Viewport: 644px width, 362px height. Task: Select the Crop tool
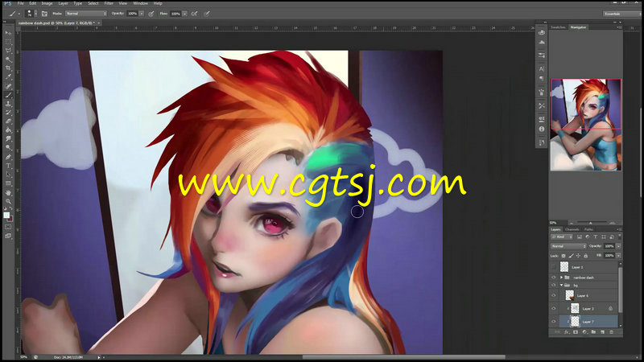coord(8,68)
